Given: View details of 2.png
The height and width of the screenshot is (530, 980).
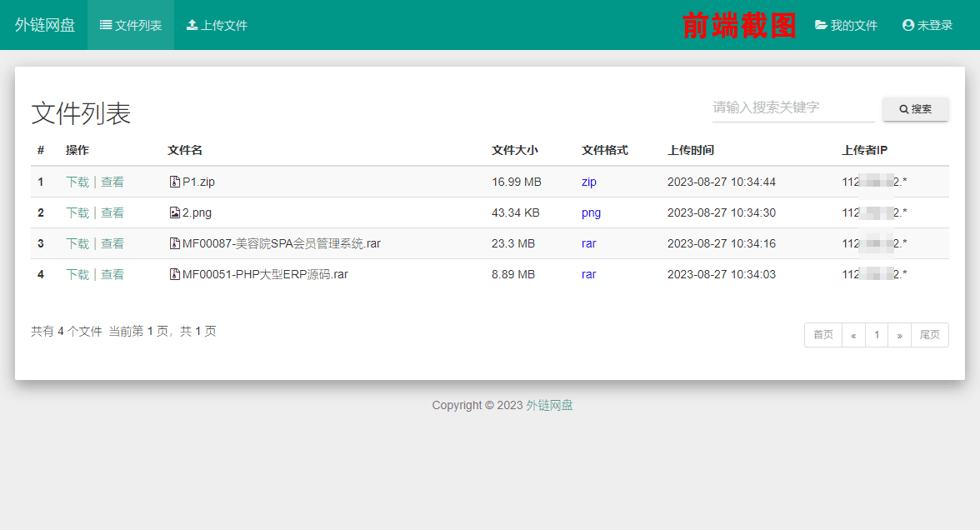Looking at the screenshot, I should click(x=112, y=212).
